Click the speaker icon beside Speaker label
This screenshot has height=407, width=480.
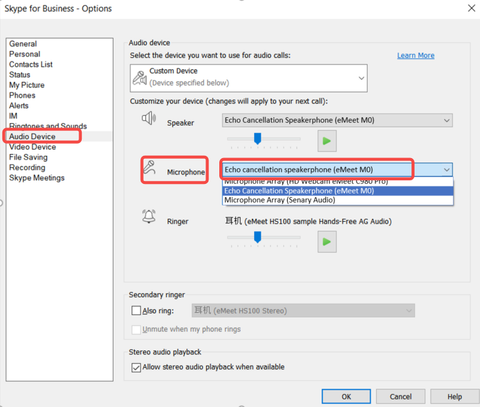pyautogui.click(x=149, y=118)
